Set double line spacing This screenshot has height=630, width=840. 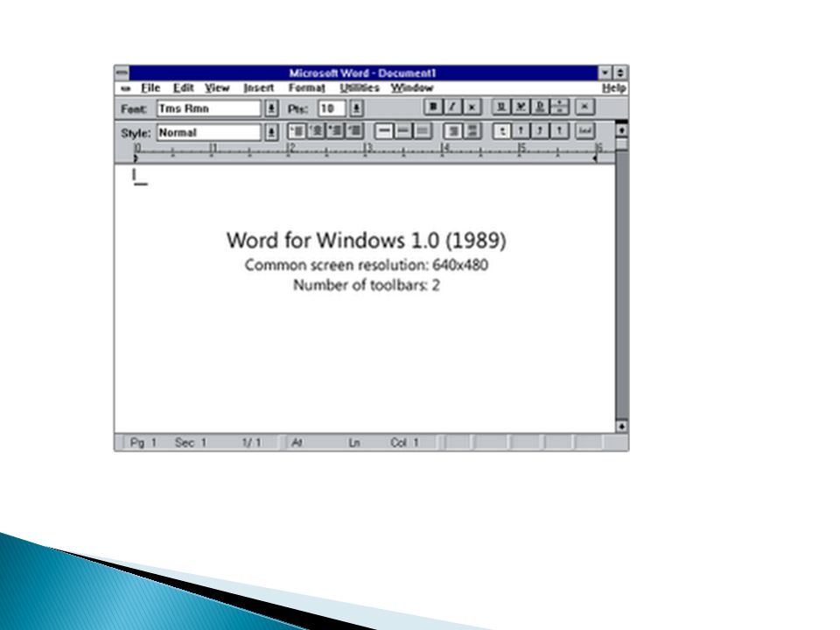(422, 130)
